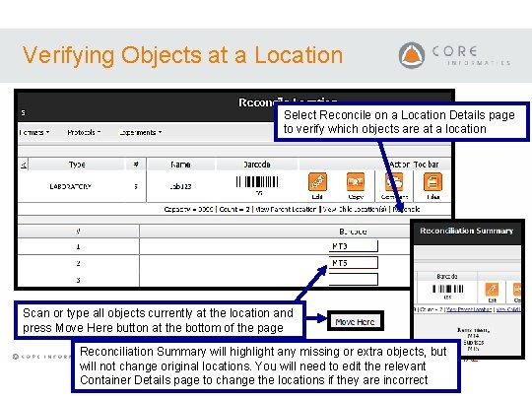Click the barcode field containing MT3
Viewport: 532px width, 399px height.
(354, 246)
